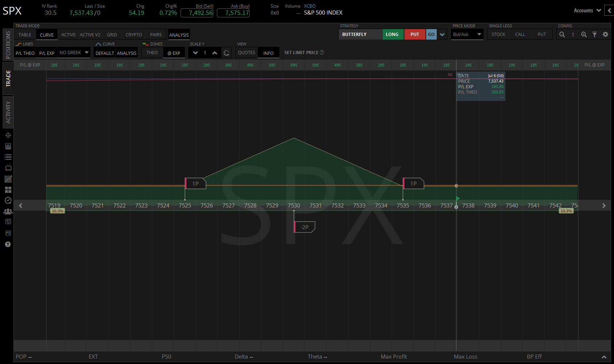This screenshot has height=364, width=614.
Task: Toggle the QUOTES view
Action: click(x=246, y=53)
